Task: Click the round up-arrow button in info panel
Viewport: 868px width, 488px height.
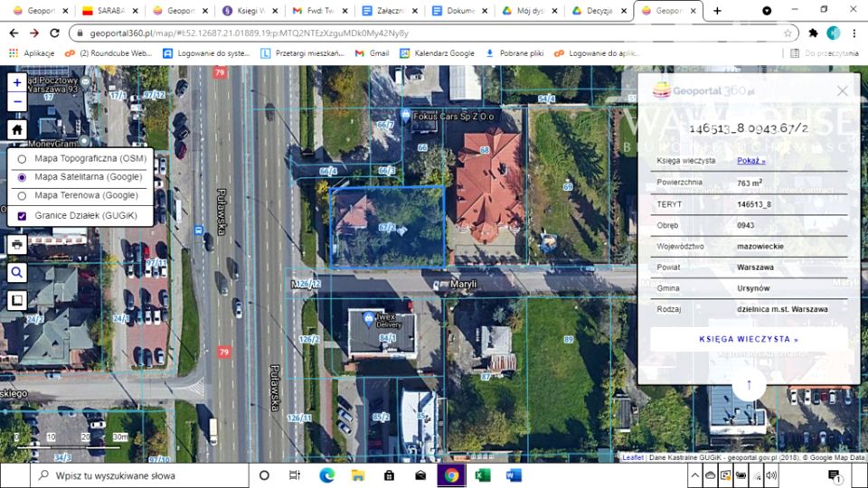Action: tap(748, 385)
